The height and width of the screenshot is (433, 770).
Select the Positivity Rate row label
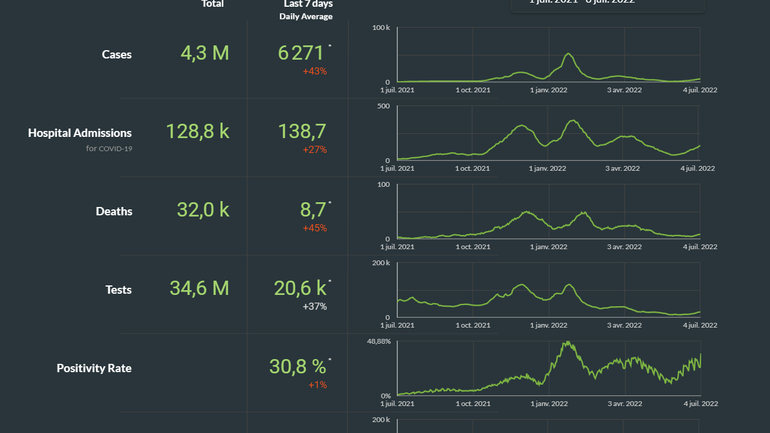click(x=94, y=368)
